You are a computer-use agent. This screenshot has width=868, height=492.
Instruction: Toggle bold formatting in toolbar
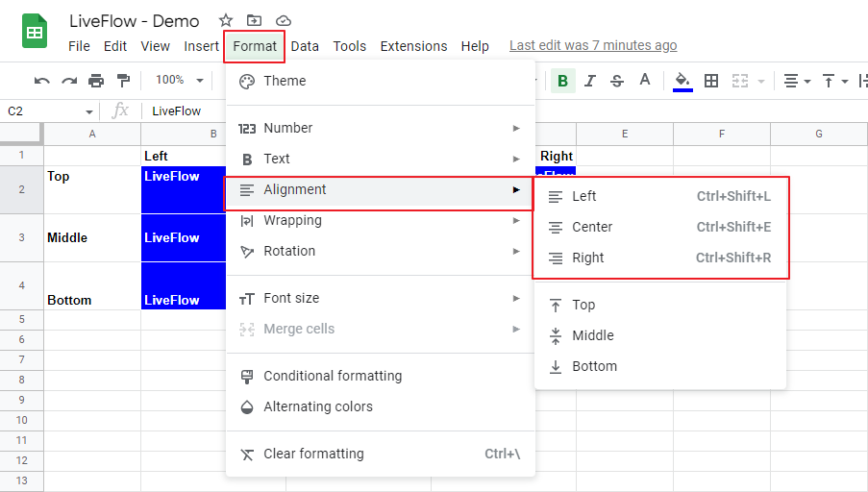[x=563, y=81]
